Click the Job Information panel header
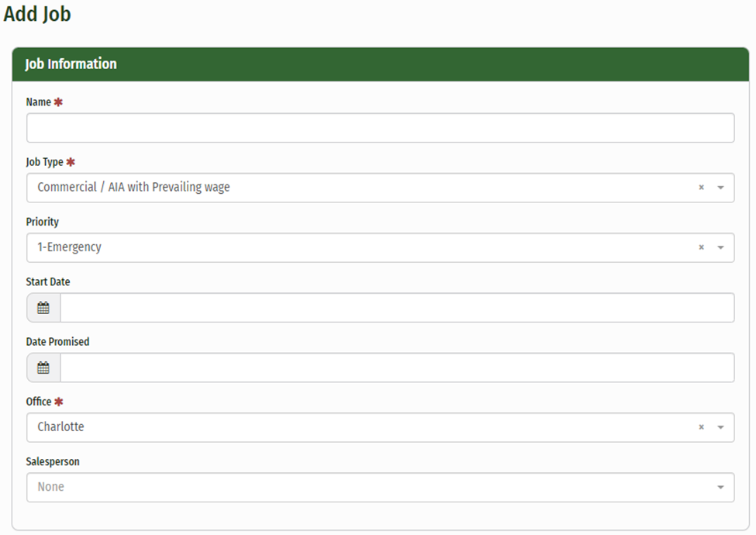756x535 pixels. pyautogui.click(x=71, y=64)
